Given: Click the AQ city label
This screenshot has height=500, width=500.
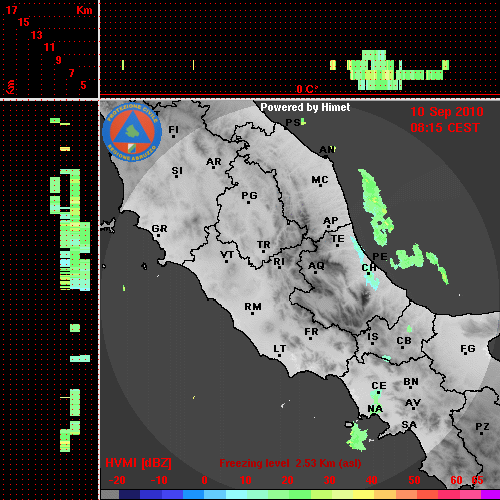Looking at the screenshot, I should pyautogui.click(x=316, y=266).
